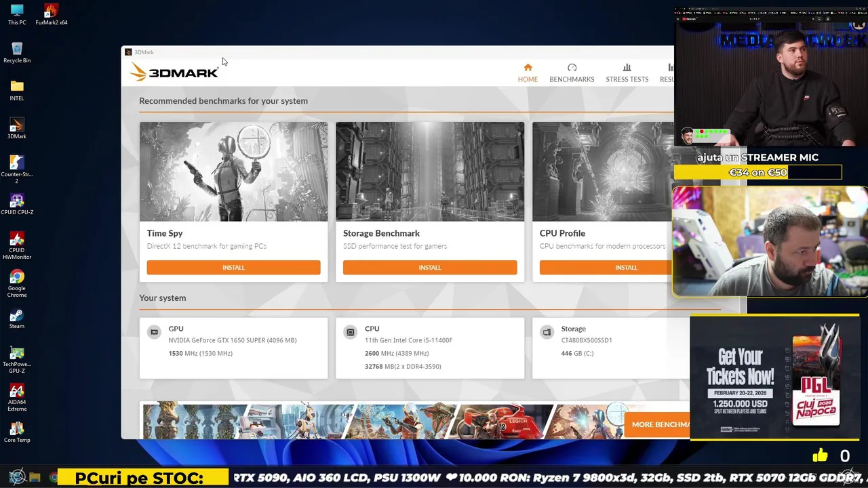This screenshot has height=488, width=868.
Task: Launch Google Chrome desktop shortcut
Action: pos(17,284)
